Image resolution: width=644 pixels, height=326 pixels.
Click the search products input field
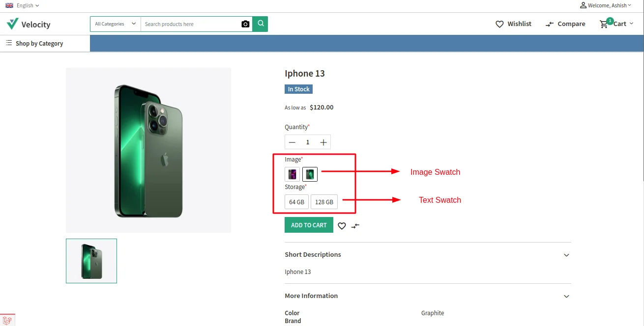191,24
